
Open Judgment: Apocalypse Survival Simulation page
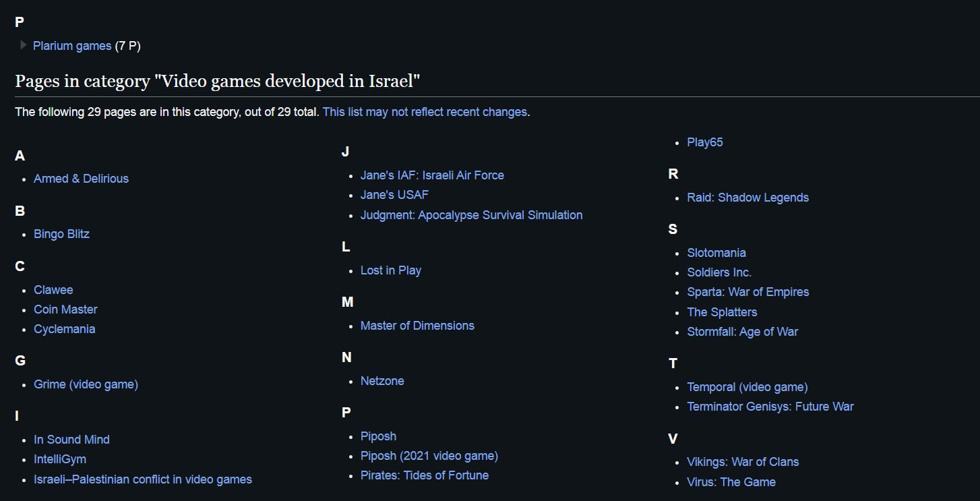click(x=471, y=215)
